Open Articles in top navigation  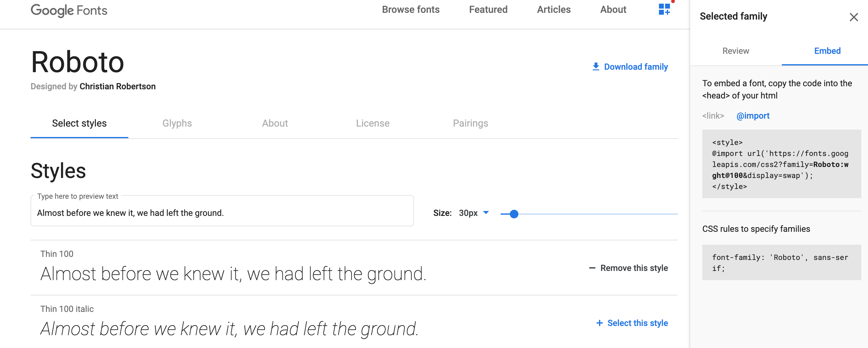(x=554, y=9)
